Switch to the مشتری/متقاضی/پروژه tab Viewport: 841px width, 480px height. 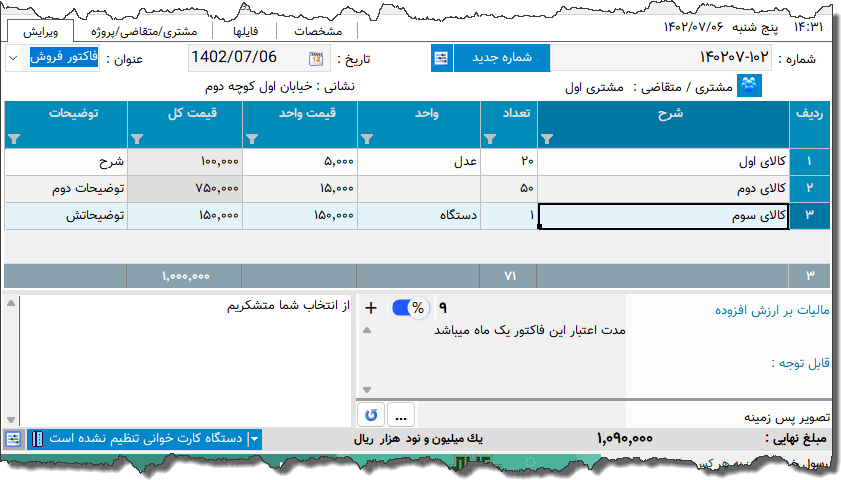coord(144,32)
